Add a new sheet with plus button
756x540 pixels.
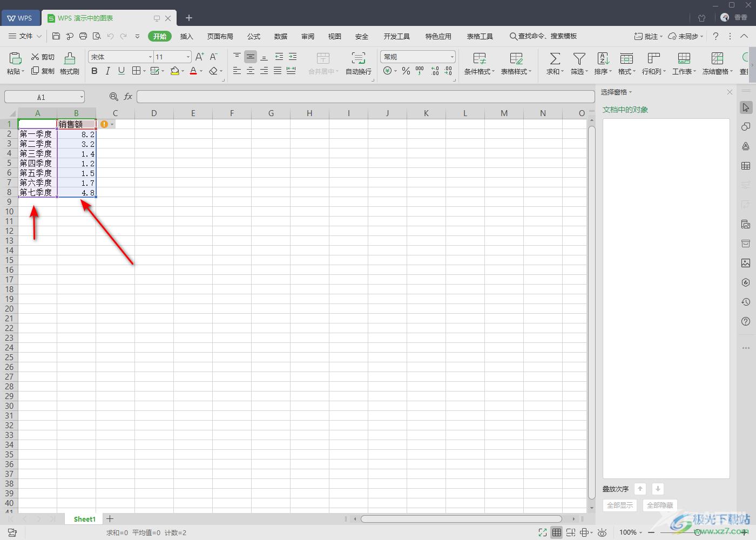click(110, 518)
